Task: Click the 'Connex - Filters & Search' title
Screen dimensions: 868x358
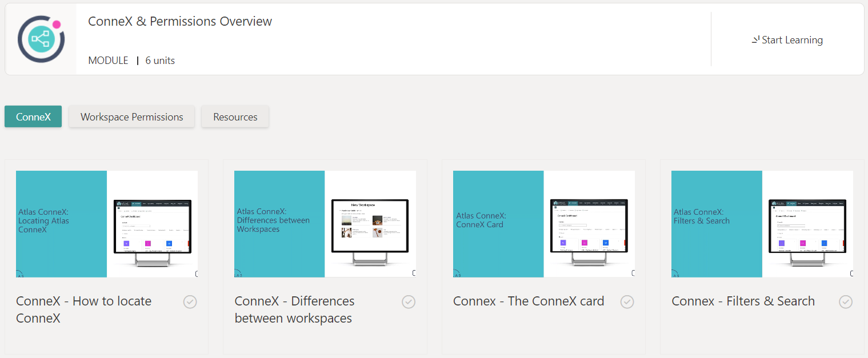Action: click(743, 301)
